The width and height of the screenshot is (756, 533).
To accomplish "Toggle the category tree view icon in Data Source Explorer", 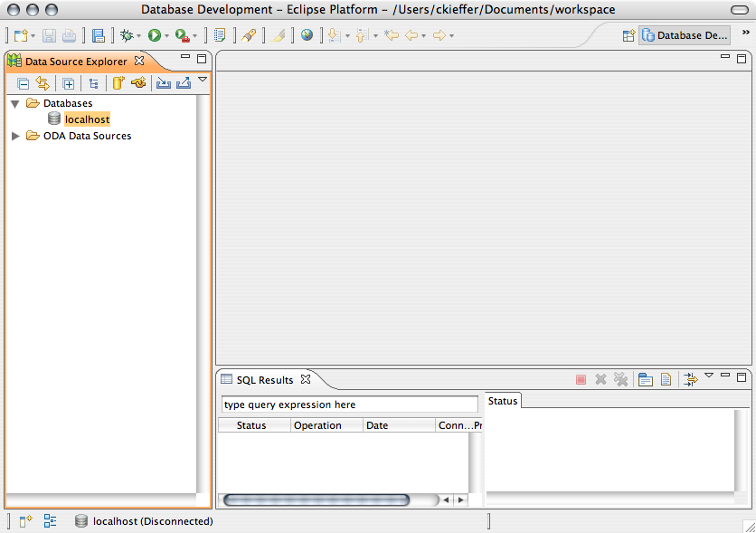I will [x=94, y=83].
